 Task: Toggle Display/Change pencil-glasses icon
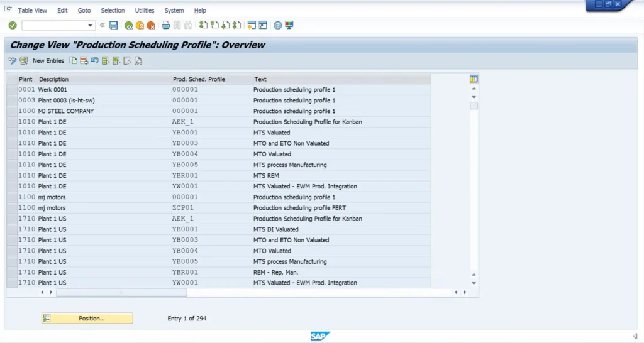tap(13, 61)
